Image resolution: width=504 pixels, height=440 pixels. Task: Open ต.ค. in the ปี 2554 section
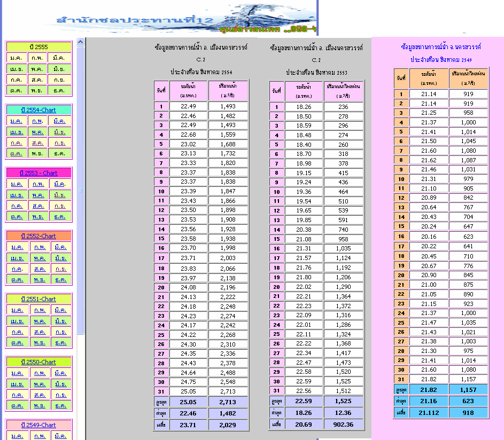point(17,154)
